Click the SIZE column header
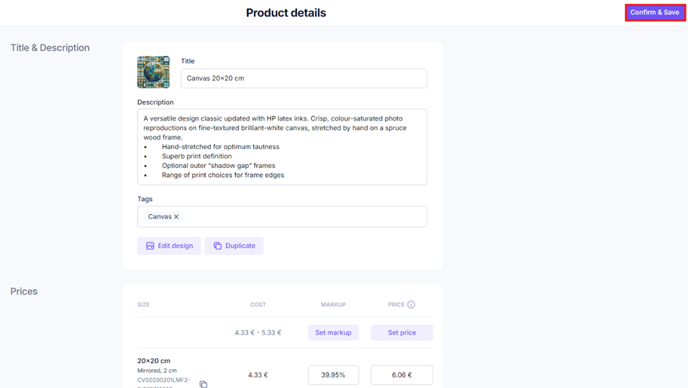688x388 pixels. (x=143, y=305)
